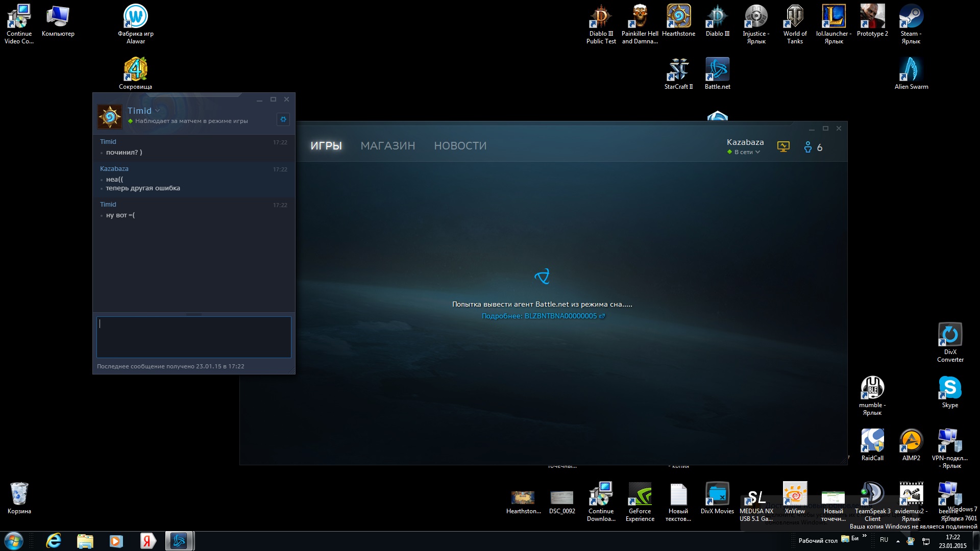
Task: Show hidden system tray icons arrow
Action: (x=898, y=541)
